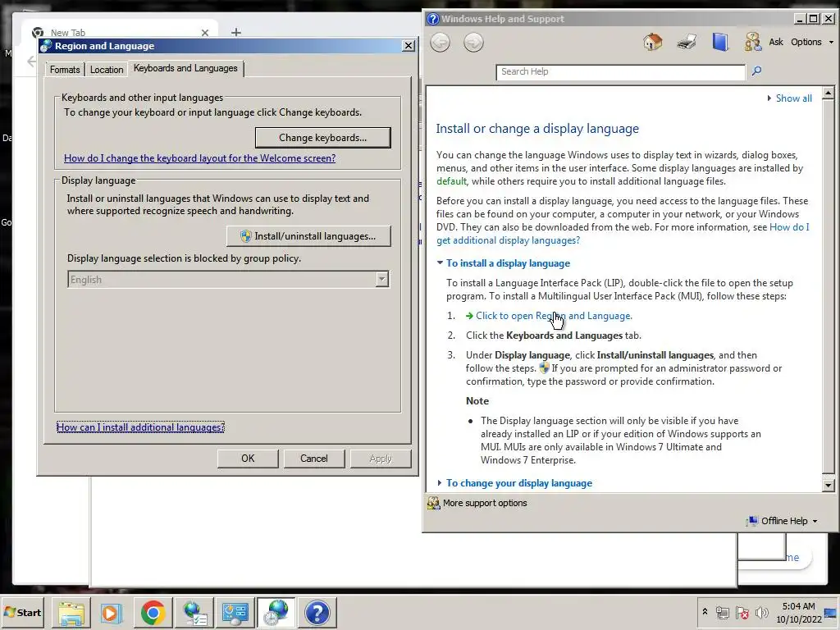Switch to Region and Language taskbar icon
840x630 pixels.
pos(276,613)
